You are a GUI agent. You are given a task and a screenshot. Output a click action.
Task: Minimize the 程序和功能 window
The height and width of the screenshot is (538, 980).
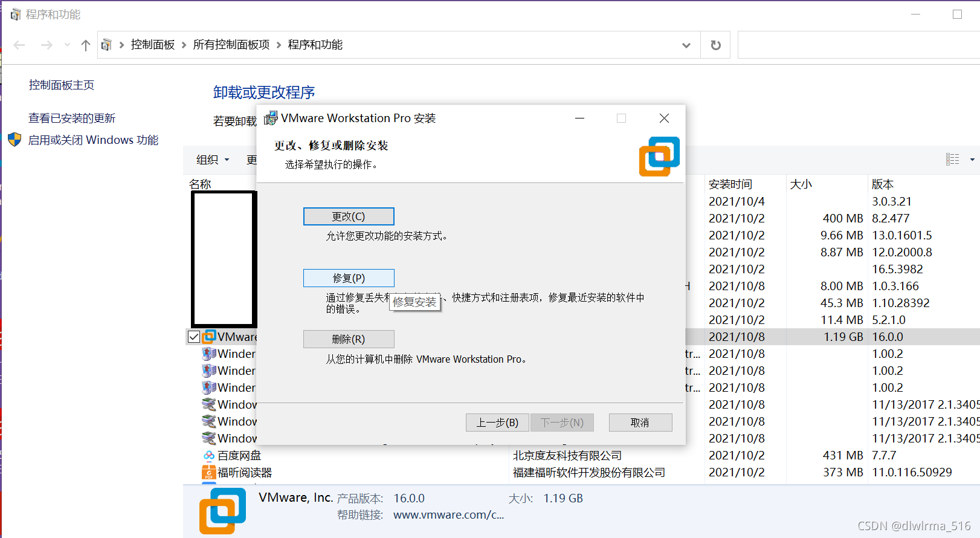click(916, 14)
